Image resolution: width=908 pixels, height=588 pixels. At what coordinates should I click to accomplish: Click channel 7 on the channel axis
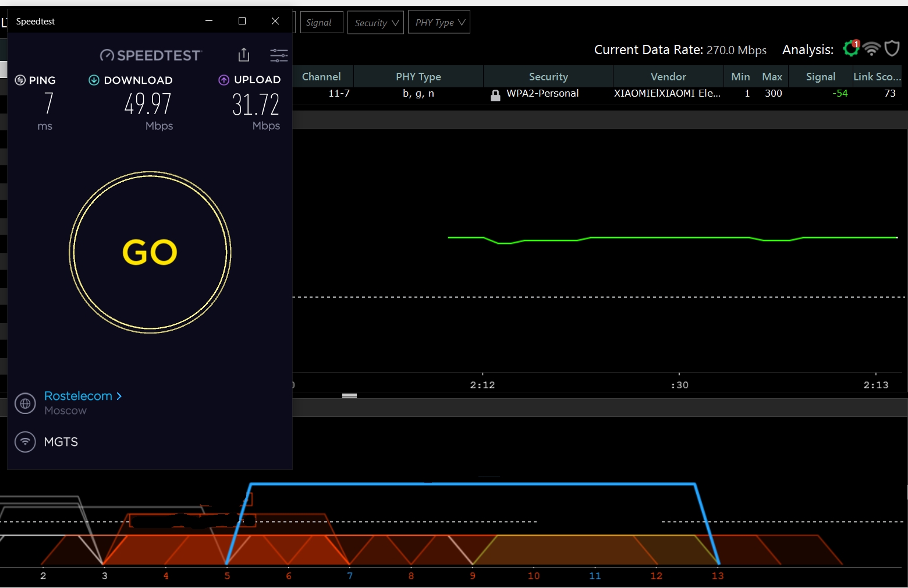[x=350, y=576]
